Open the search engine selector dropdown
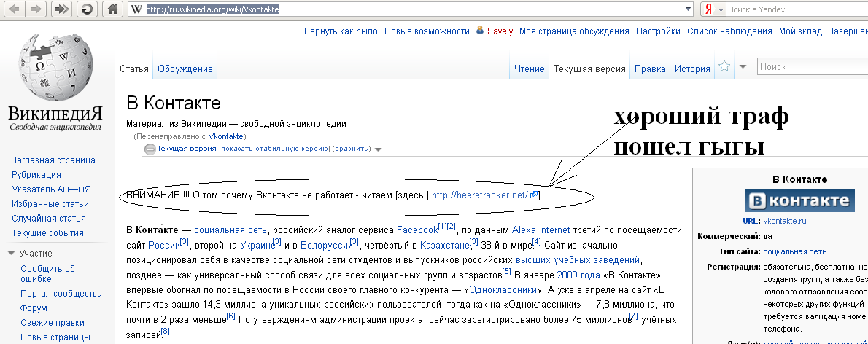 coord(720,10)
